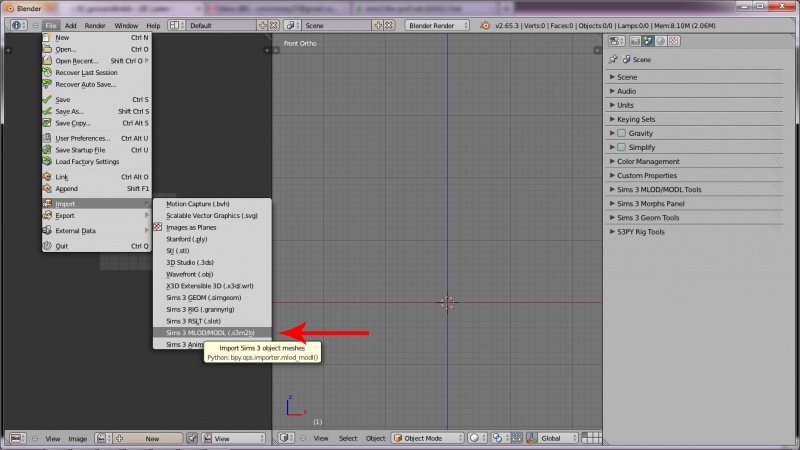Switch to Render properties camera tab
The width and height of the screenshot is (800, 450).
coord(635,41)
